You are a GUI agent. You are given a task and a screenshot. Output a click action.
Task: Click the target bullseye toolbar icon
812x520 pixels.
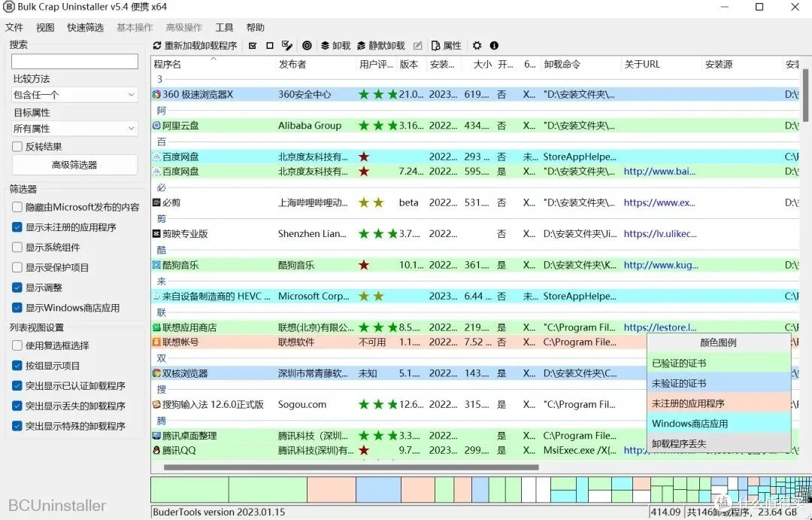coord(307,46)
